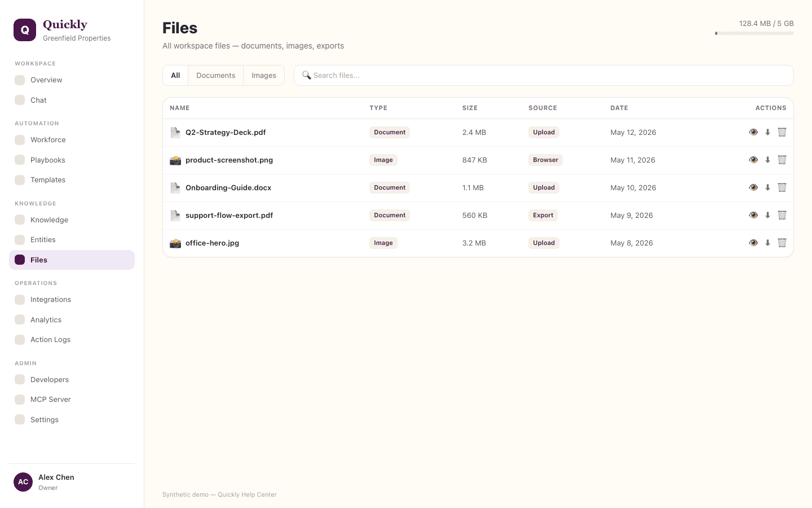Sort by the Type column header

pos(378,108)
